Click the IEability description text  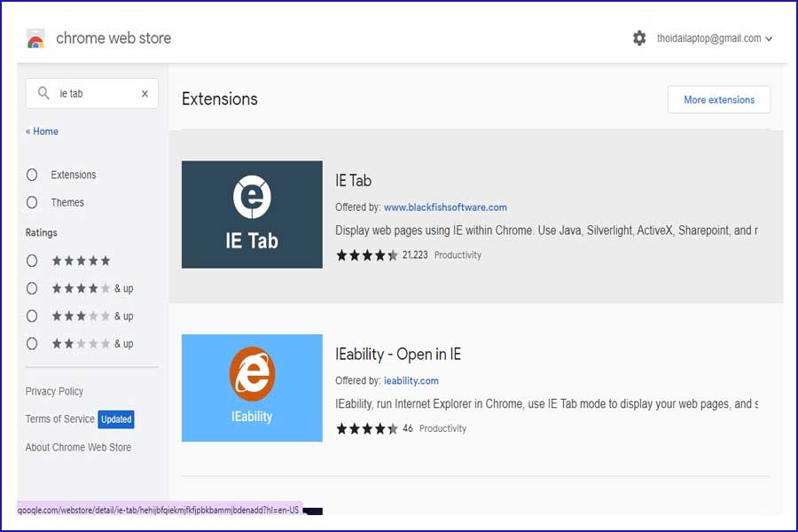[x=546, y=404]
